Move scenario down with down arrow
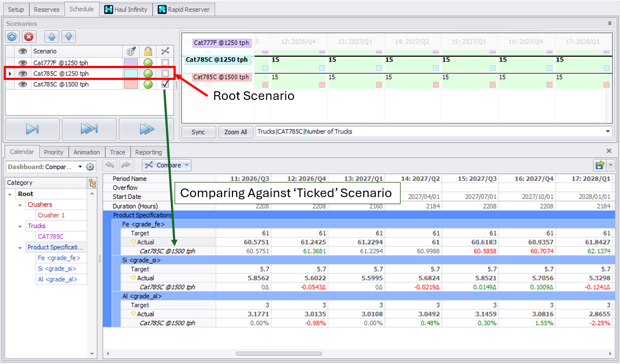Viewport: 620px width, 364px height. 68,37
